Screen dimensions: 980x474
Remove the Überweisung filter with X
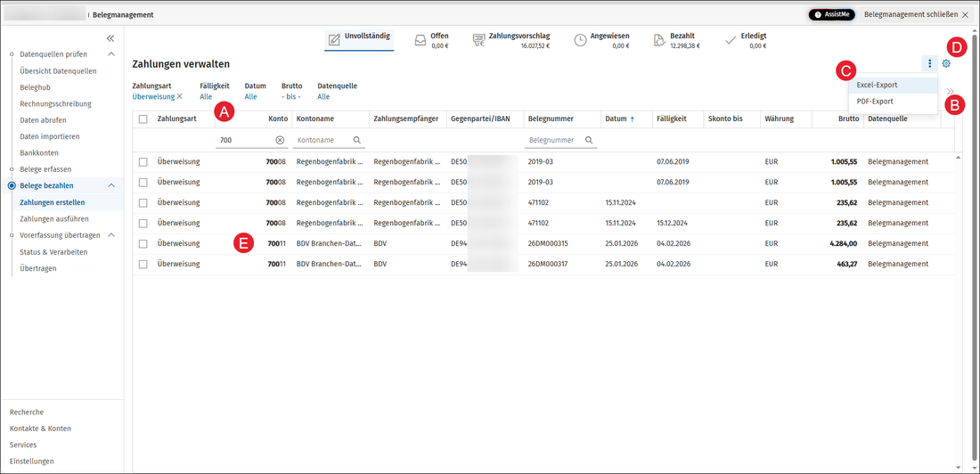179,96
